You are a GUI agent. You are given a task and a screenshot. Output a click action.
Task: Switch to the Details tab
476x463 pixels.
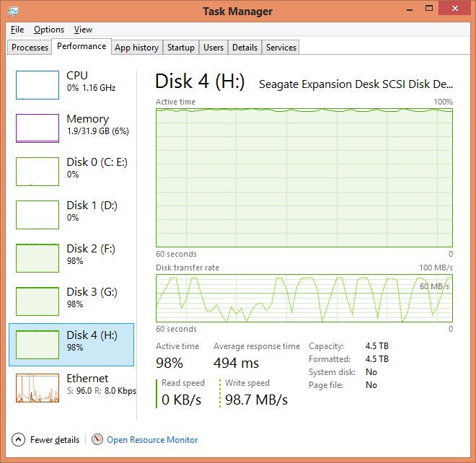pos(244,48)
